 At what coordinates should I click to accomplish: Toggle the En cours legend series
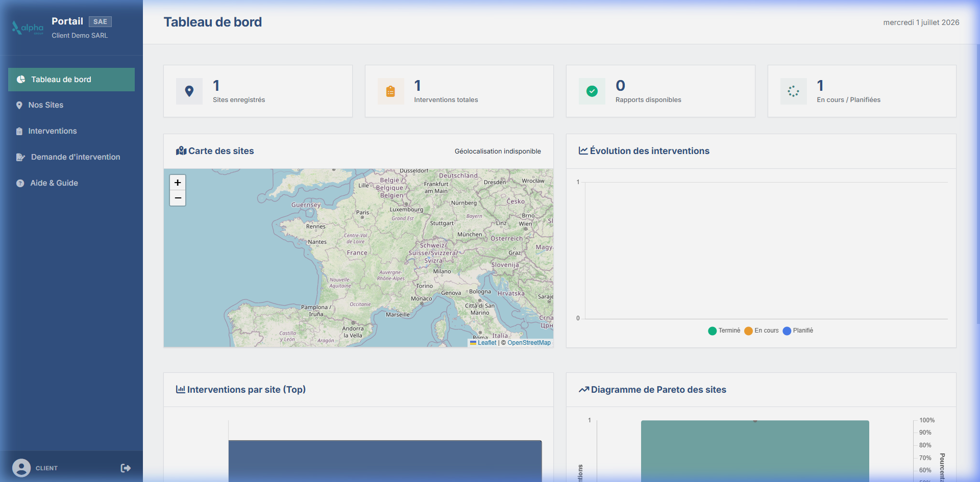tap(762, 331)
